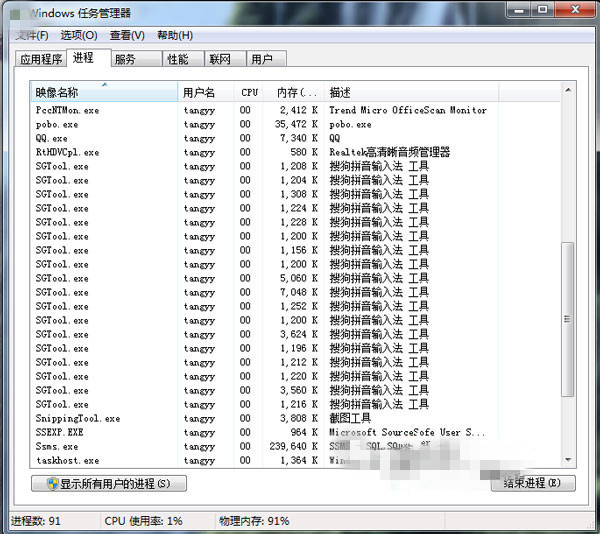Click the scrollbar down arrow in process list
600x534 pixels.
point(567,458)
